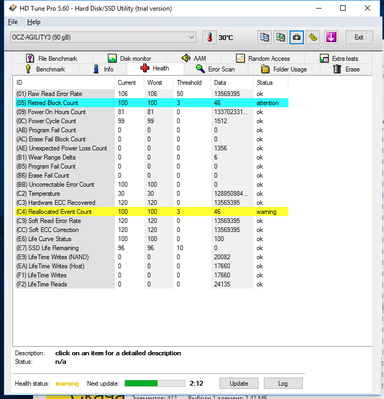Select the (0C) Power Cycle Count row

point(152,121)
